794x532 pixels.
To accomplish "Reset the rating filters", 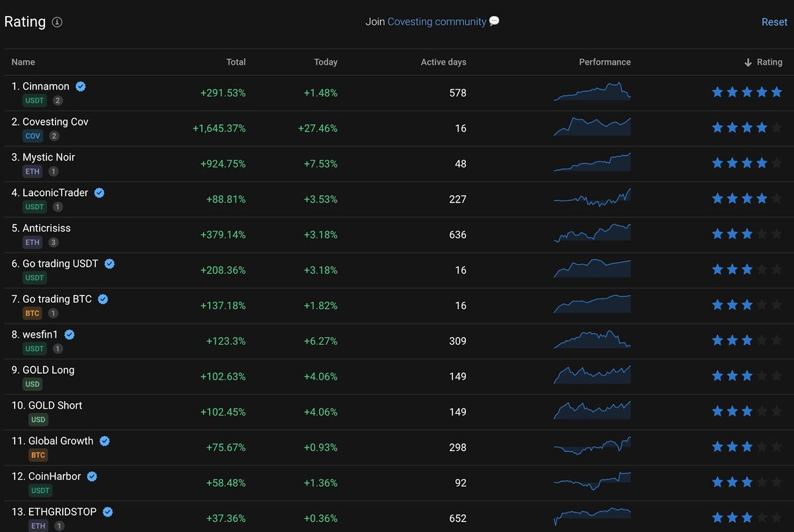I will tap(774, 22).
